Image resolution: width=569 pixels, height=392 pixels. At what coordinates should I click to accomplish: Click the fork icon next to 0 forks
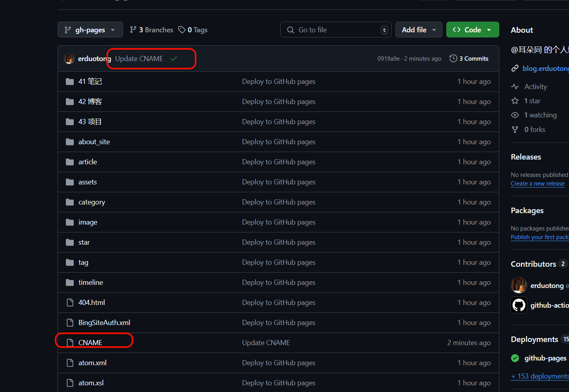coord(515,129)
